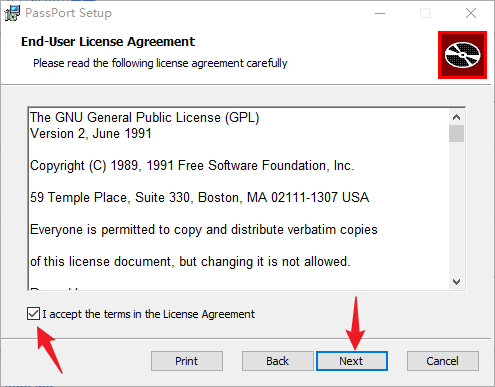Proceed with the Next button
This screenshot has height=387, width=495.
click(352, 361)
